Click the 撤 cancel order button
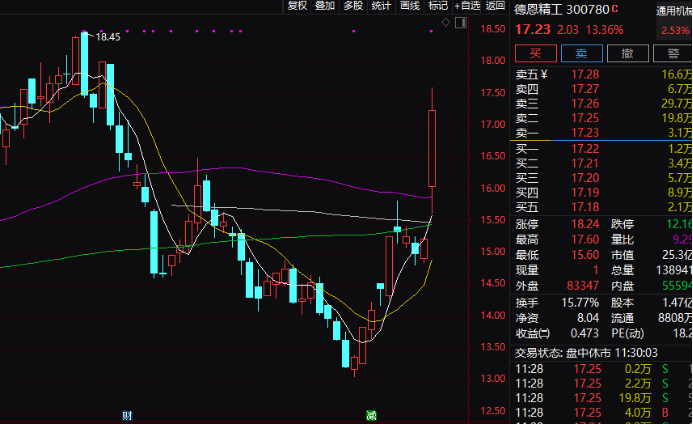693x424 pixels. [628, 53]
